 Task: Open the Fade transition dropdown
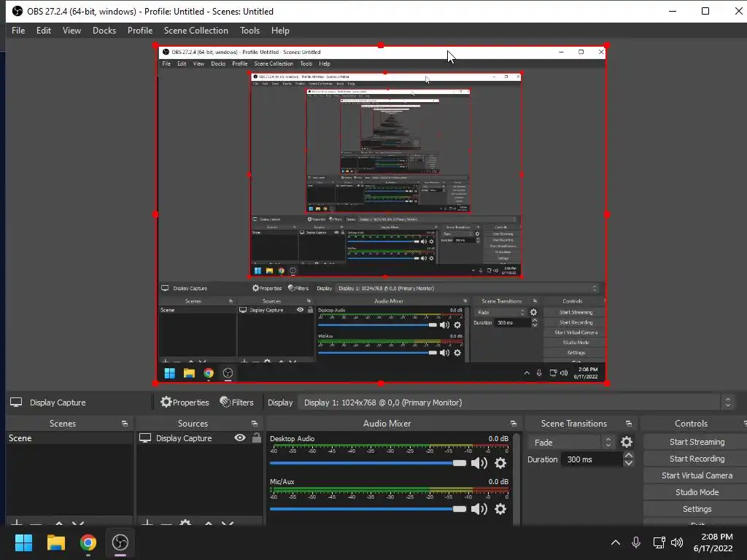570,443
